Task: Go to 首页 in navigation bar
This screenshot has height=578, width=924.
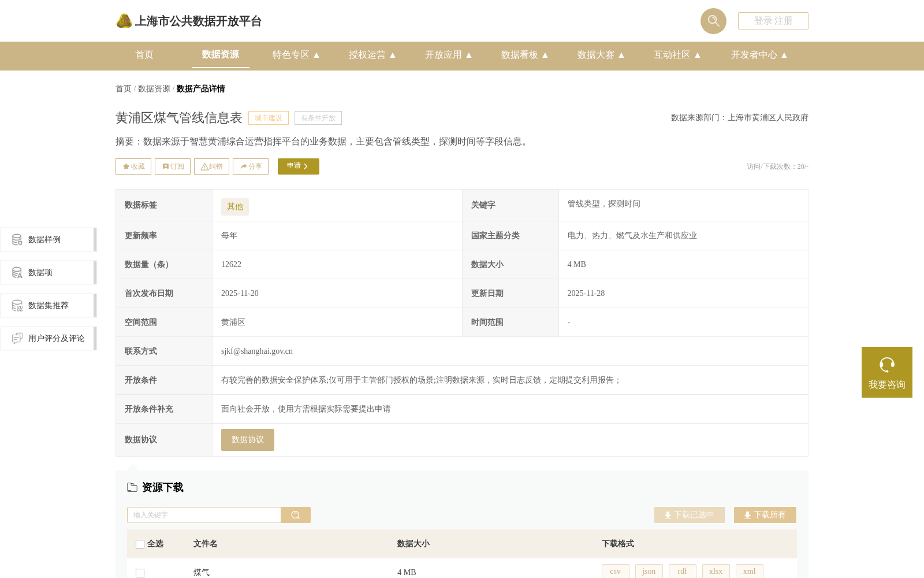Action: (x=144, y=55)
